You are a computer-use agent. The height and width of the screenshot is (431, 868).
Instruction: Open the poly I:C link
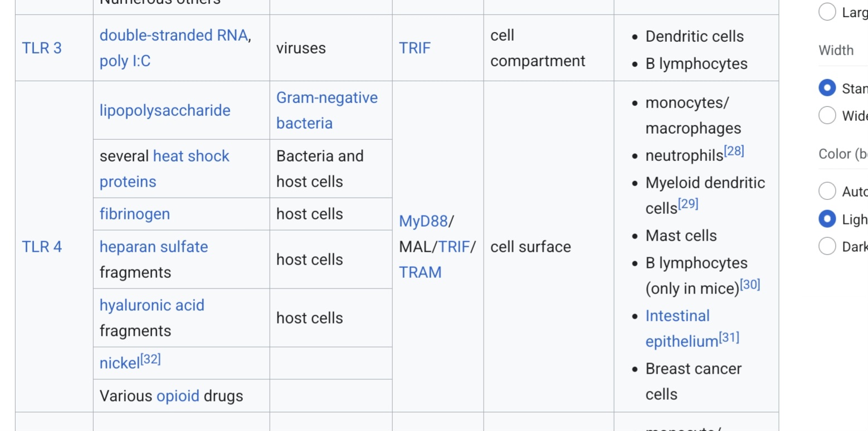tap(125, 61)
